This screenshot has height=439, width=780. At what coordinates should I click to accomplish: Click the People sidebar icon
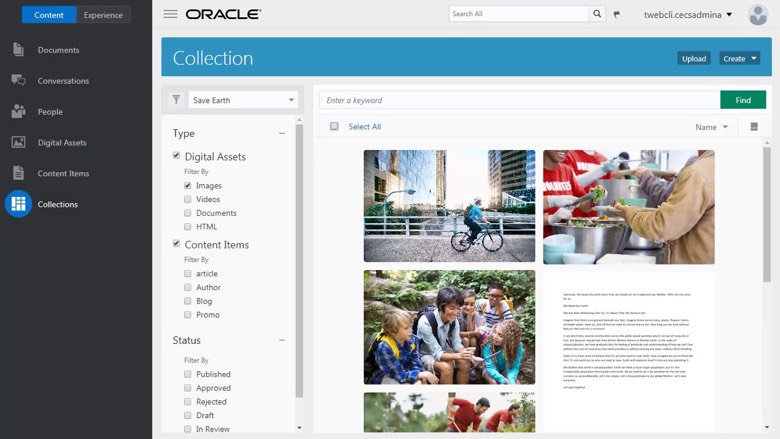point(18,111)
